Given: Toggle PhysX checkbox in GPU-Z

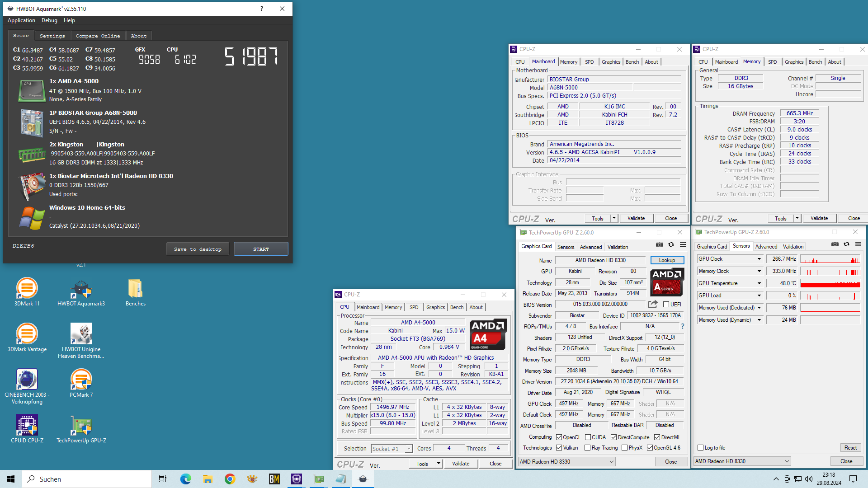Looking at the screenshot, I should pyautogui.click(x=624, y=448).
